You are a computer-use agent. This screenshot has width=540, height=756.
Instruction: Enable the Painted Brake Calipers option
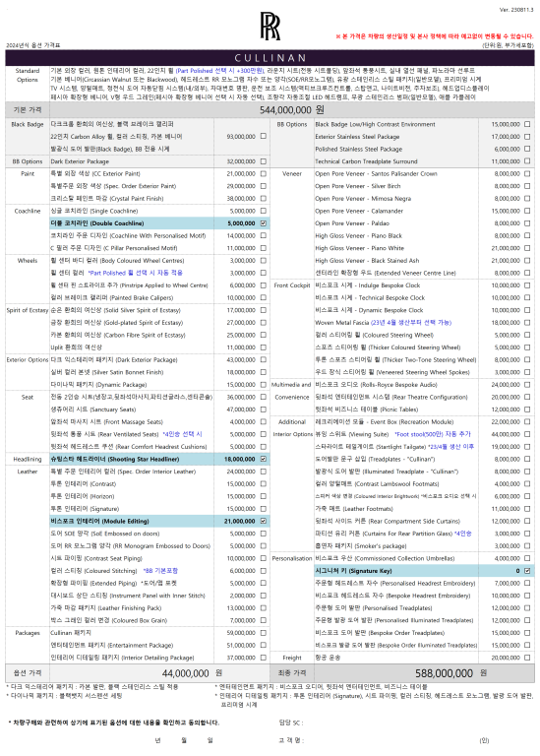263,297
